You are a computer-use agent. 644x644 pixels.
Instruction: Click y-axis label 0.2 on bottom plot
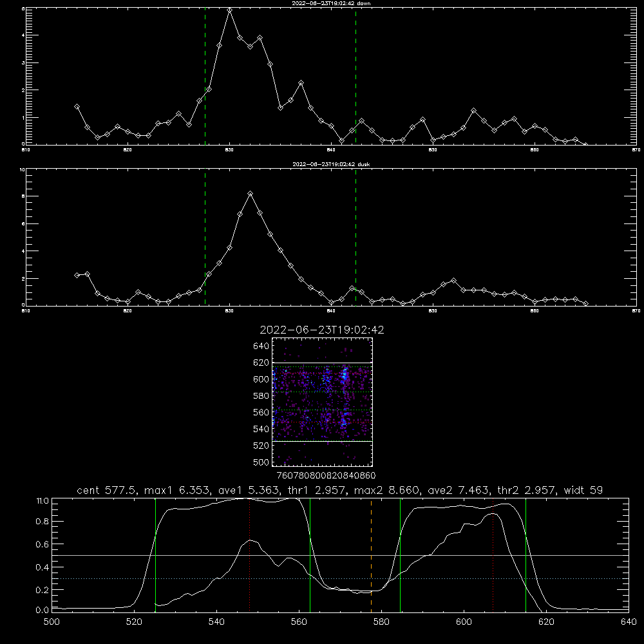coord(43,590)
